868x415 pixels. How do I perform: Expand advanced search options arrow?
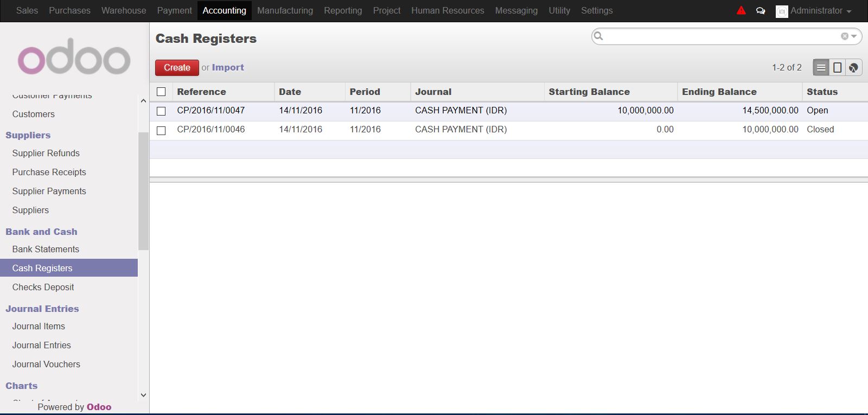tap(854, 36)
